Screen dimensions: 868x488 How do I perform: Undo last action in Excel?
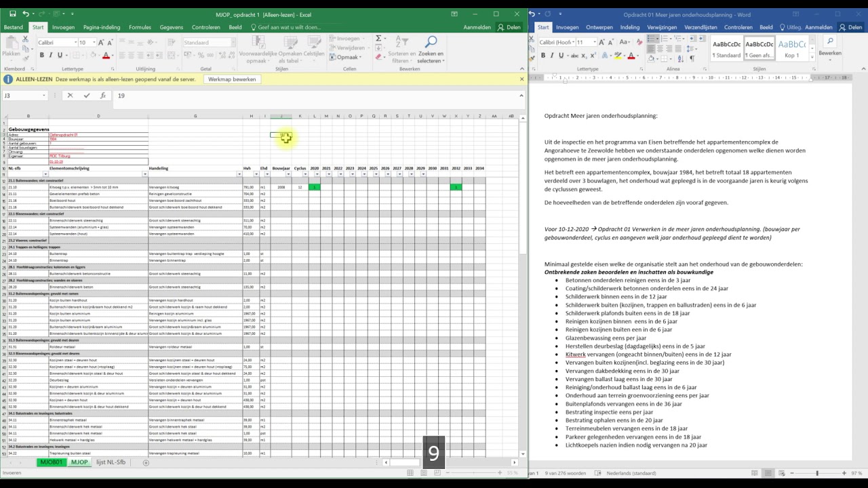coord(26,14)
